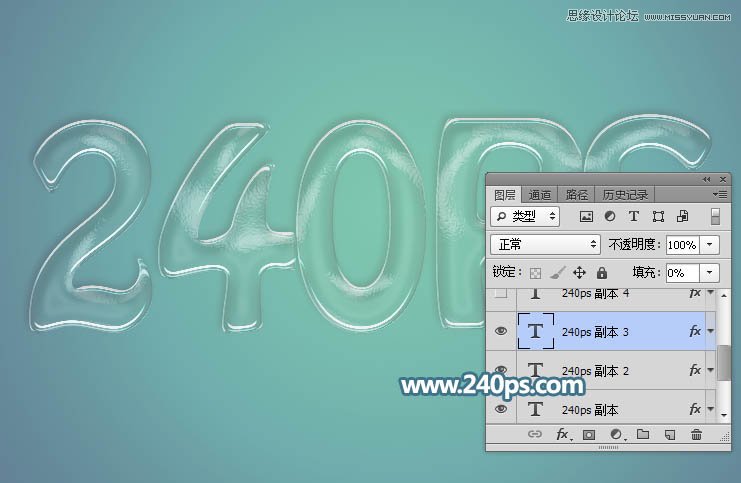The height and width of the screenshot is (483, 741).
Task: Lock position move icon
Action: [x=579, y=273]
